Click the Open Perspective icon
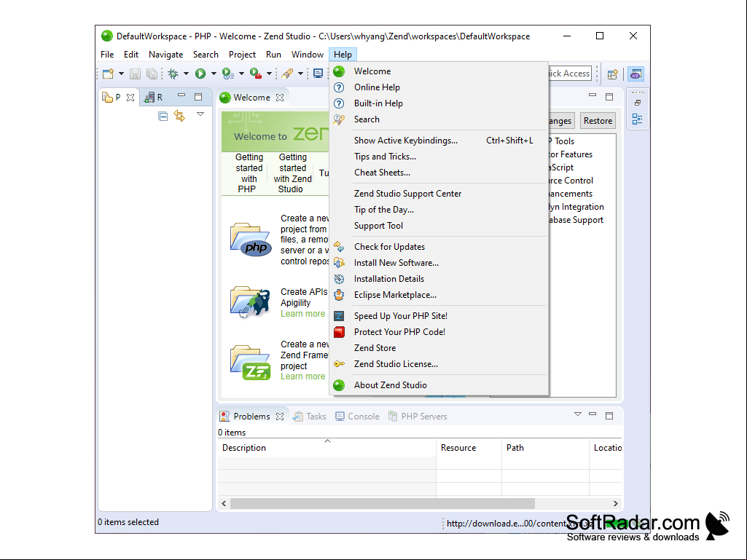This screenshot has width=747, height=560. [613, 74]
